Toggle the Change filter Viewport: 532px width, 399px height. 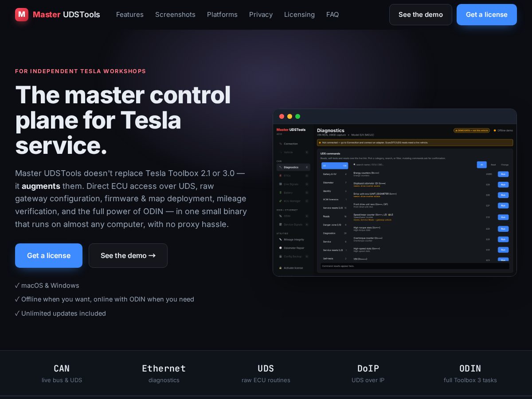pyautogui.click(x=505, y=164)
